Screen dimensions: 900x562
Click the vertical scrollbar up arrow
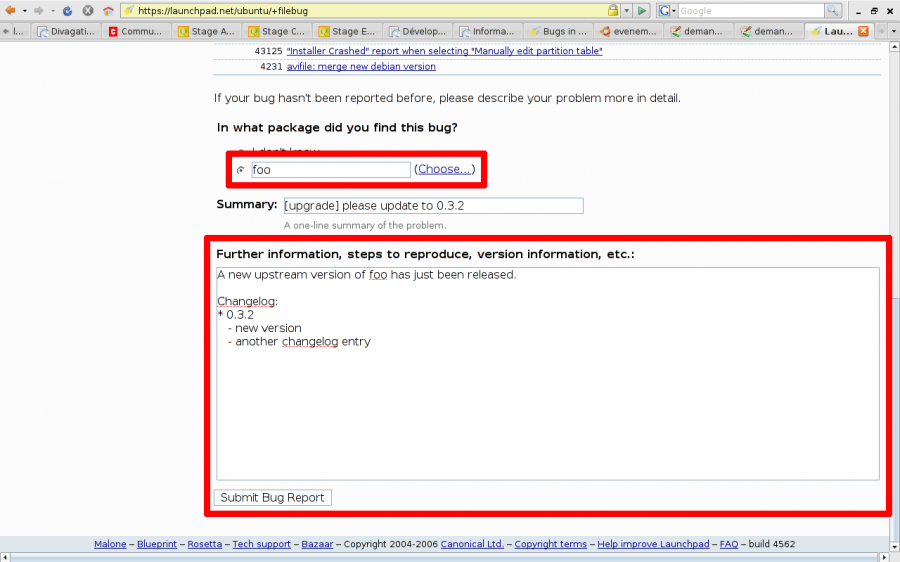tap(894, 47)
